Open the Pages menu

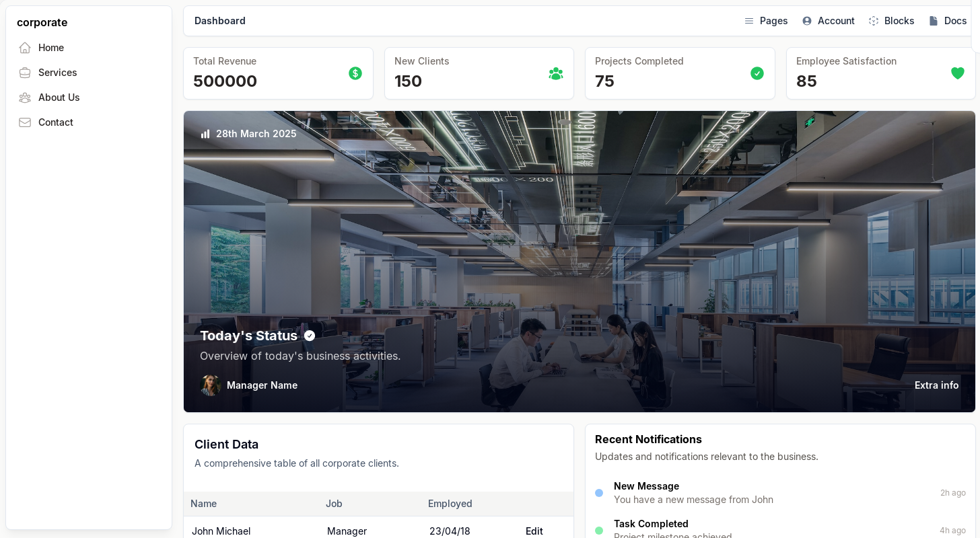point(766,21)
